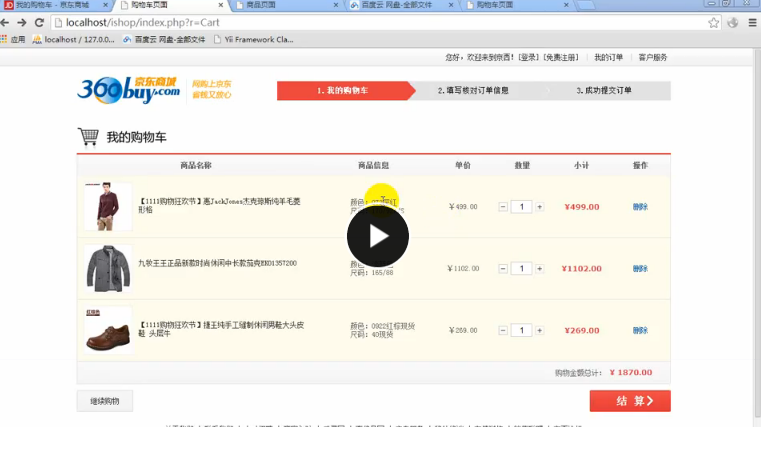Image resolution: width=761 pixels, height=450 pixels.
Task: Click the subtotal ¥1102.00
Action: (581, 268)
